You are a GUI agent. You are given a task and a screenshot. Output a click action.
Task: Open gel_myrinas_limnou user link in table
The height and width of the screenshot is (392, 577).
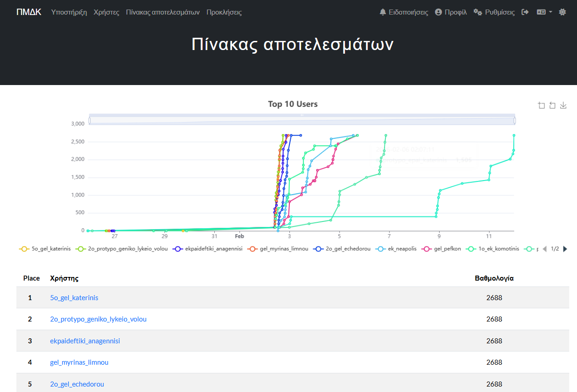click(x=79, y=362)
